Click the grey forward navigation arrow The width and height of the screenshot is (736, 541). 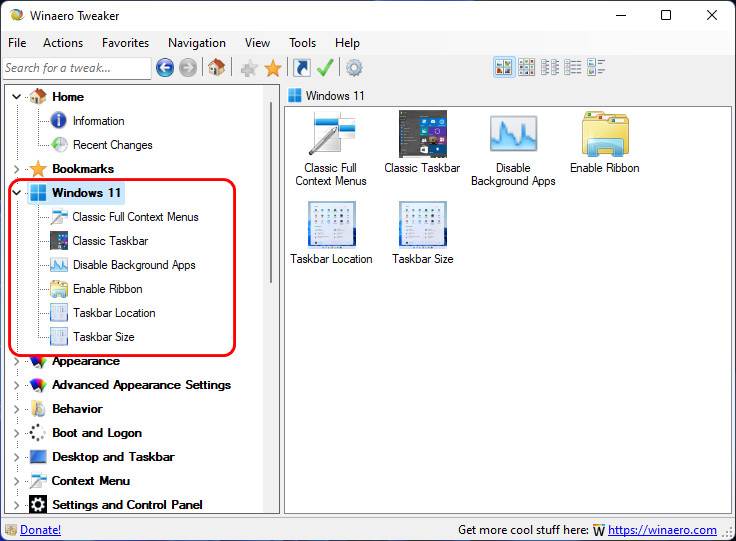point(188,68)
